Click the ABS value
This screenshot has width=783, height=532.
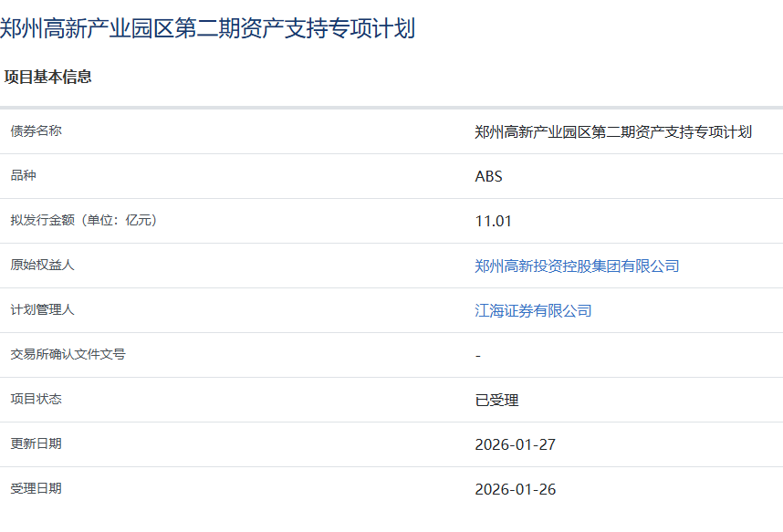(x=488, y=176)
